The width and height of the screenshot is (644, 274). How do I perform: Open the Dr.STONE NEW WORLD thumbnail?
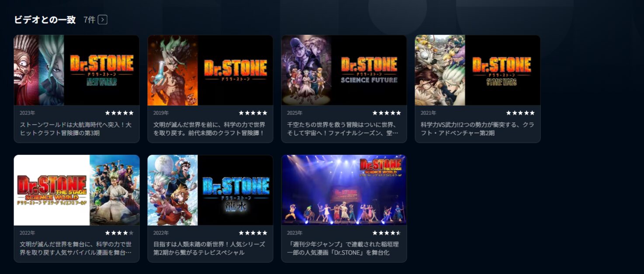point(76,70)
